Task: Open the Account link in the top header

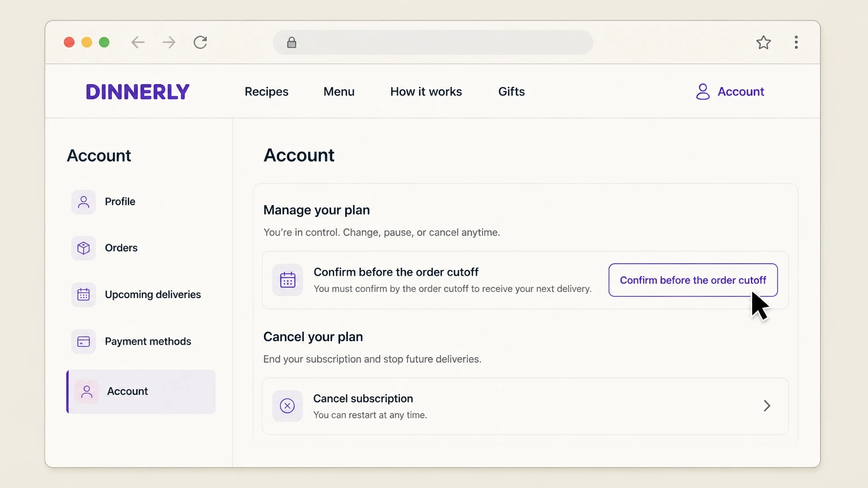Action: (730, 91)
